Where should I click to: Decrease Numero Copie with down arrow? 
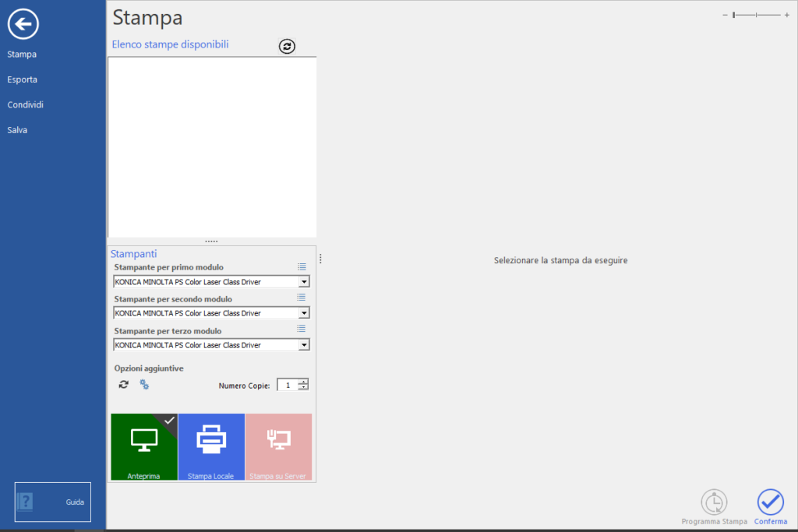point(303,388)
